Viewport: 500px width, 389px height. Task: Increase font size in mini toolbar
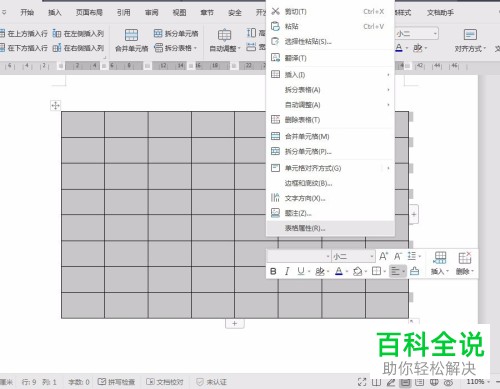[x=383, y=256]
